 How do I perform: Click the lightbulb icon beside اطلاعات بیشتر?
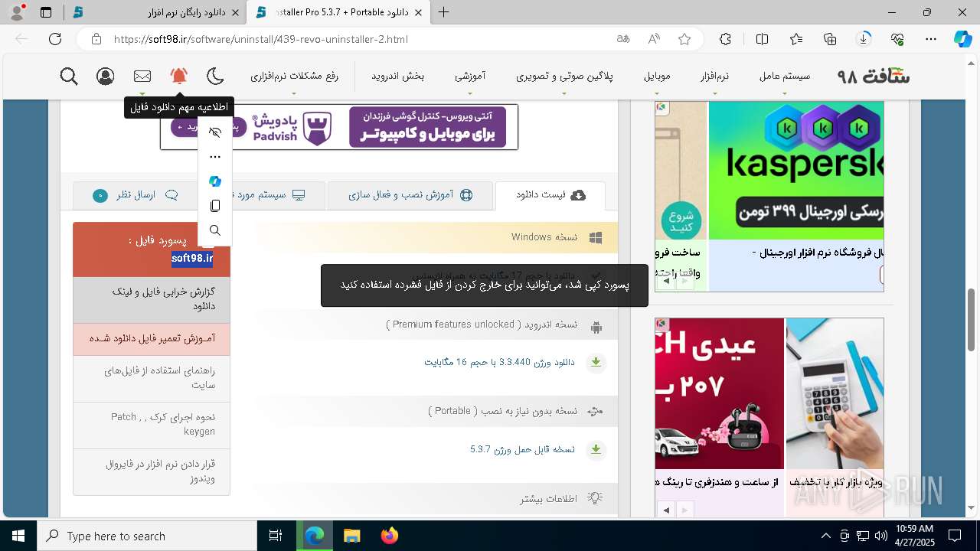click(595, 498)
